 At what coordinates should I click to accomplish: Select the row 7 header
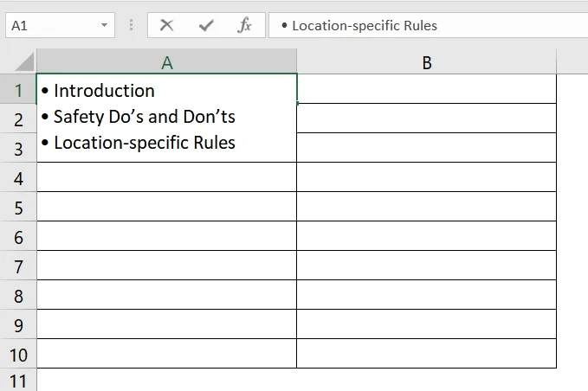tap(18, 266)
